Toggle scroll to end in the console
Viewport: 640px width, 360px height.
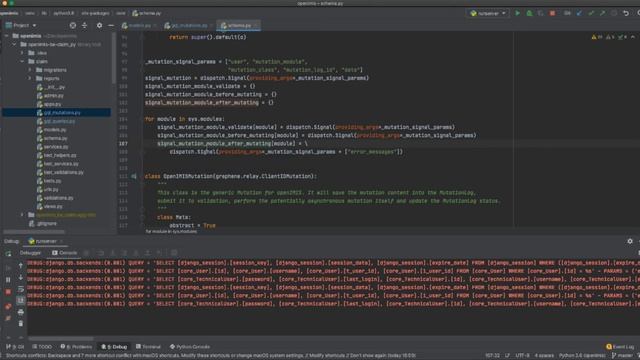(21, 300)
